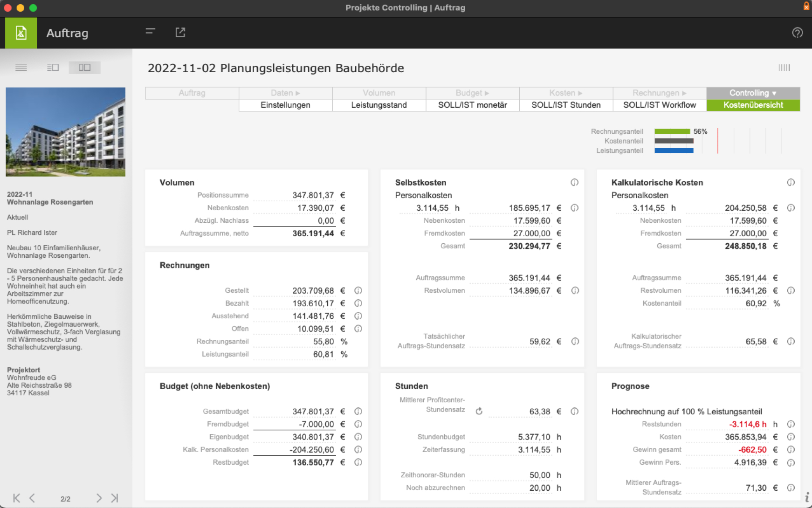Click the record counter 2/2
Viewport: 812px width, 508px height.
[65, 499]
